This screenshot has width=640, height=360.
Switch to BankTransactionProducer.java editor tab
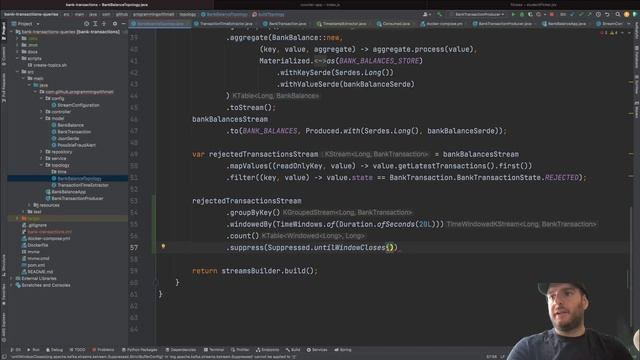(502, 24)
